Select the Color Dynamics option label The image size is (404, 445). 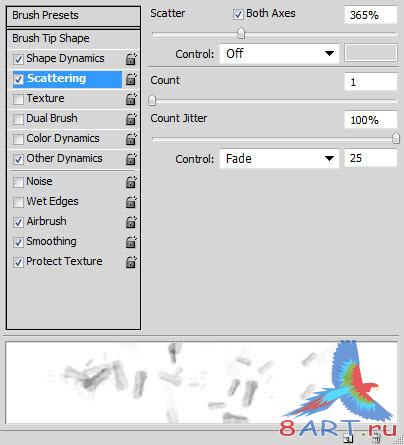tap(63, 138)
